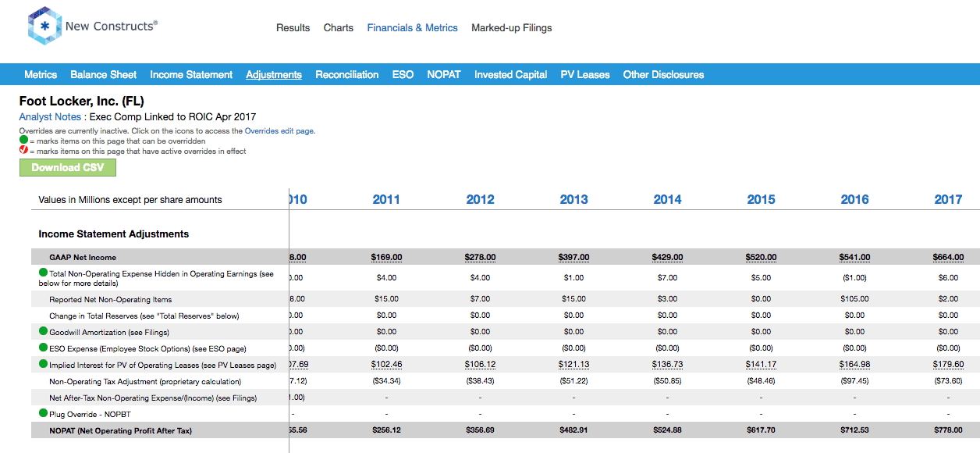Switch to the Income Statement tab
Screen dimensions: 980x453
(x=191, y=75)
